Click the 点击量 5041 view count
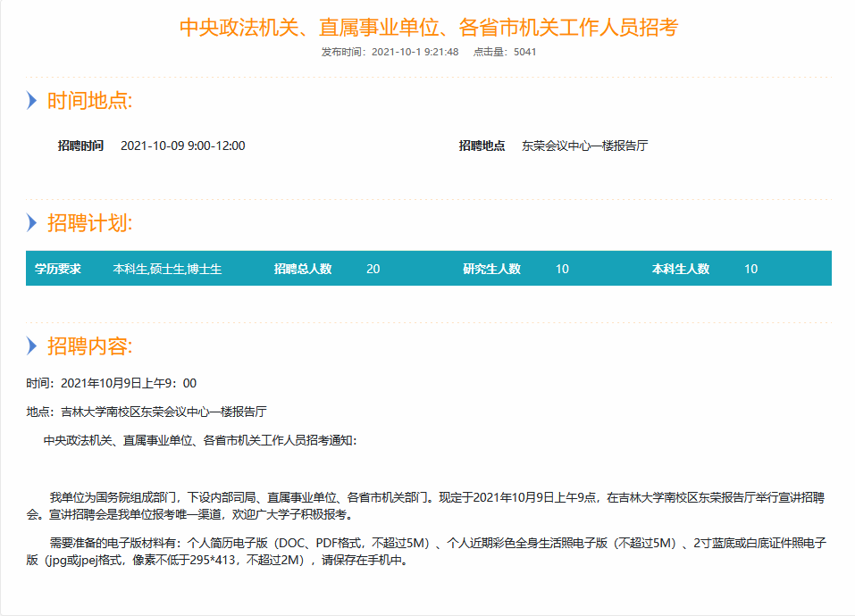855x616 pixels. tap(505, 52)
